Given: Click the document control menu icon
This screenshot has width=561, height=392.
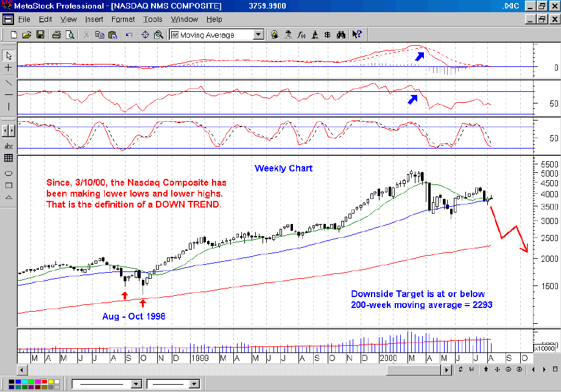Looking at the screenshot, I should [8, 19].
